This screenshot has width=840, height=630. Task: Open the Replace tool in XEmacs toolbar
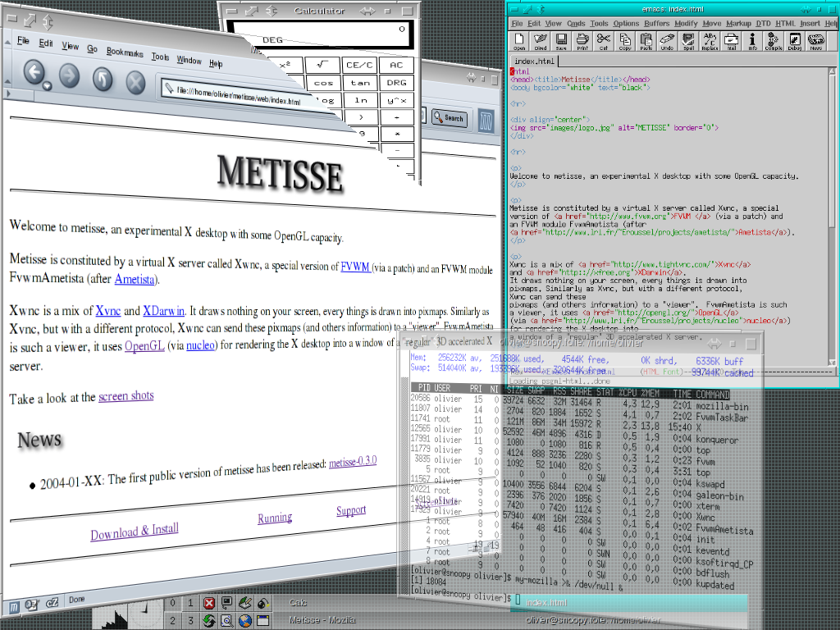[x=708, y=40]
